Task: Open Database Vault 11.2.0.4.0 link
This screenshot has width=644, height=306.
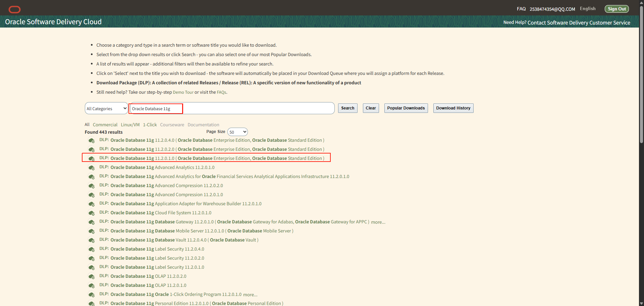Action: pyautogui.click(x=184, y=240)
